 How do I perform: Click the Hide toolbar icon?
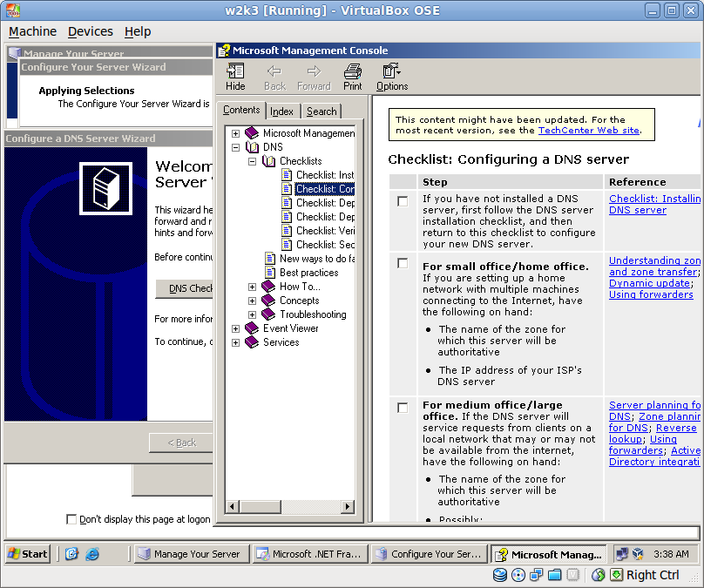235,71
